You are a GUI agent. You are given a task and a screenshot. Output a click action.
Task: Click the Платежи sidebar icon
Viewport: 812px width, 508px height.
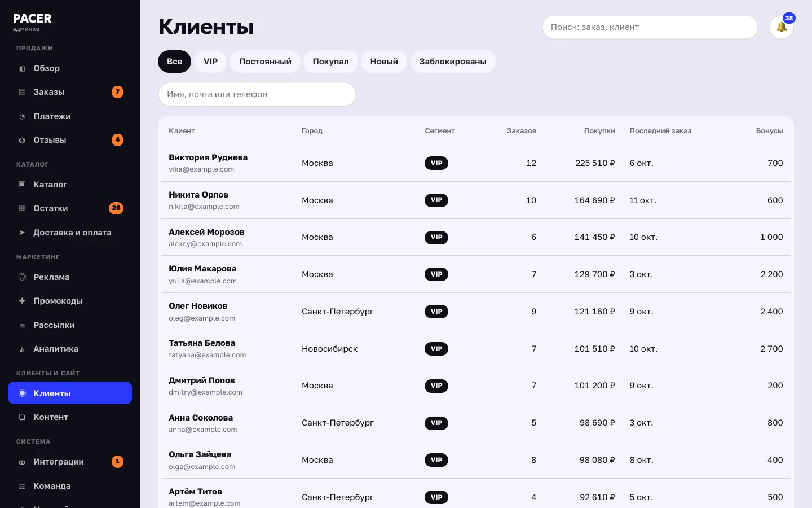click(22, 117)
